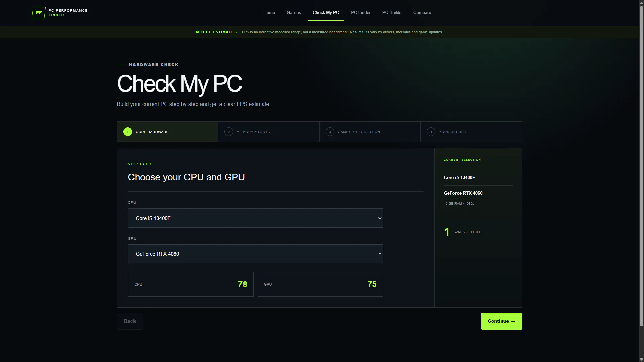
Task: Click the Model Estimates banner label
Action: point(216,32)
